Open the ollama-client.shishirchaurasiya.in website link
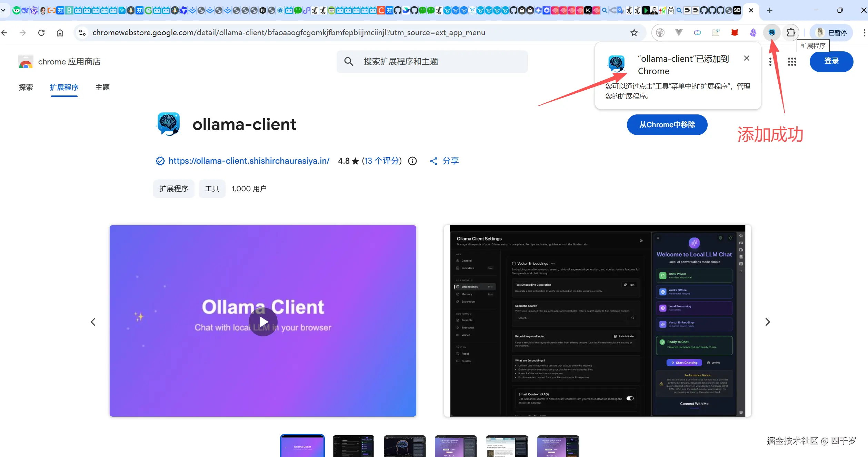The height and width of the screenshot is (457, 868). tap(249, 161)
